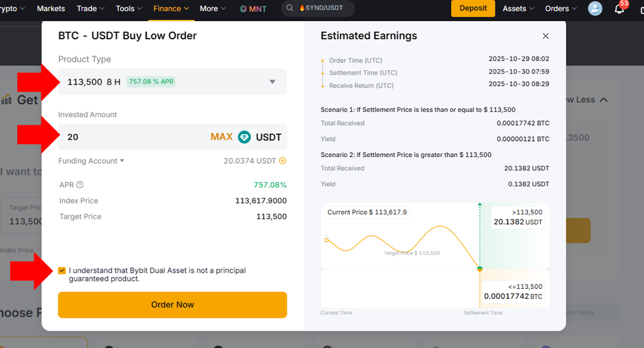Screen dimensions: 644x348
Task: Click the Current Price $ 113,617.9 chart label
Action: (367, 212)
